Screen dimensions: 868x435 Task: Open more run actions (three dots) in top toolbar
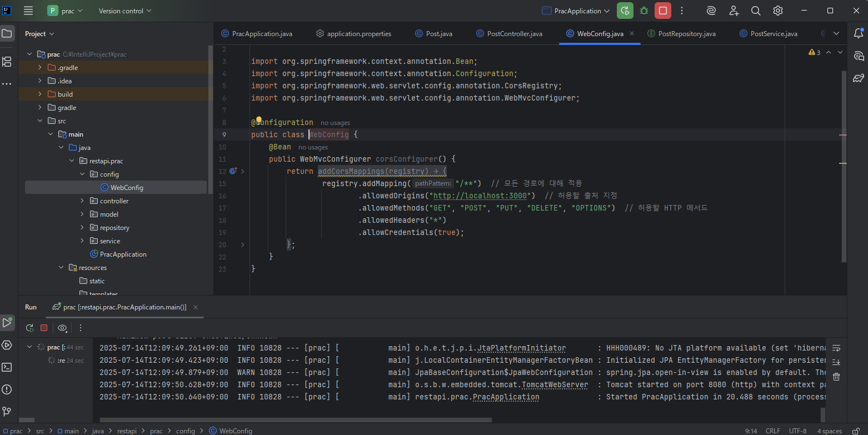pyautogui.click(x=682, y=11)
